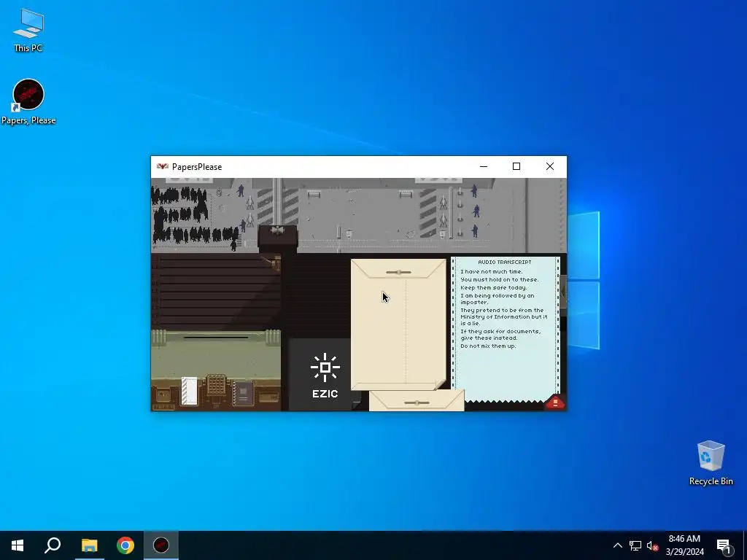Click "Do not mix them up." transcript line
The height and width of the screenshot is (560, 747).
pos(488,346)
